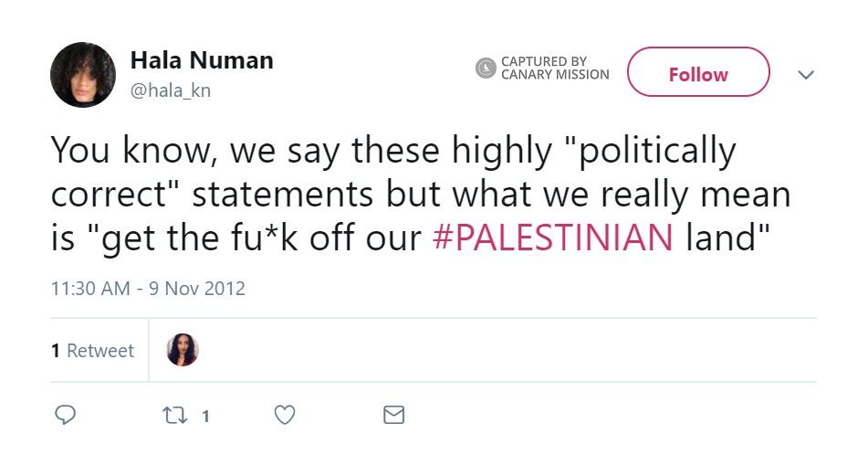The height and width of the screenshot is (465, 868).
Task: Like the tweet with the heart icon
Action: (x=285, y=416)
